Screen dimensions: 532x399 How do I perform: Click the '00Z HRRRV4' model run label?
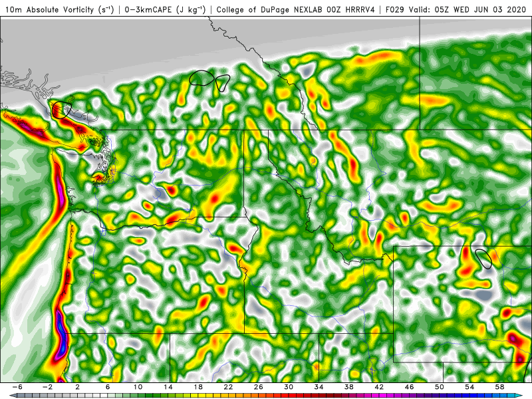coord(350,9)
